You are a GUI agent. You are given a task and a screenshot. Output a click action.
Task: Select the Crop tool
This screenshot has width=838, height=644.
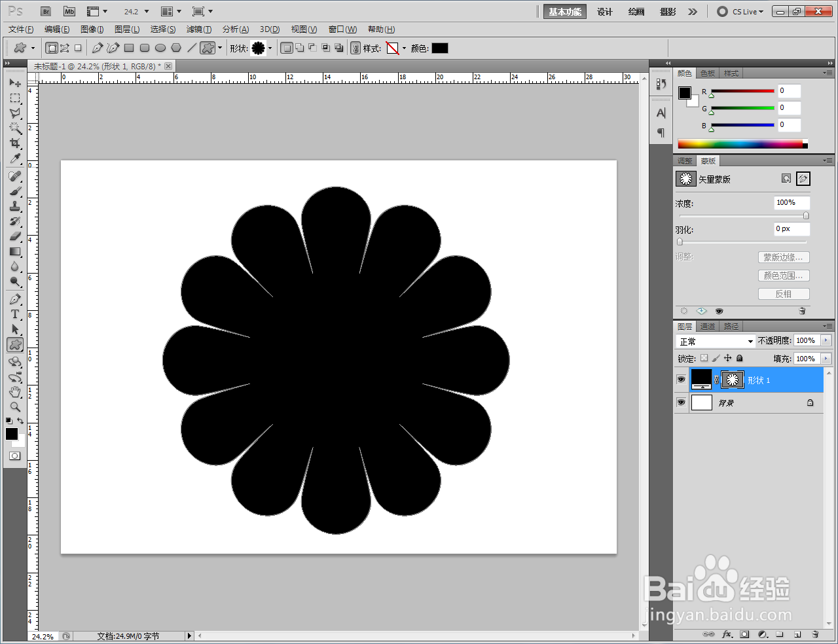click(x=15, y=143)
